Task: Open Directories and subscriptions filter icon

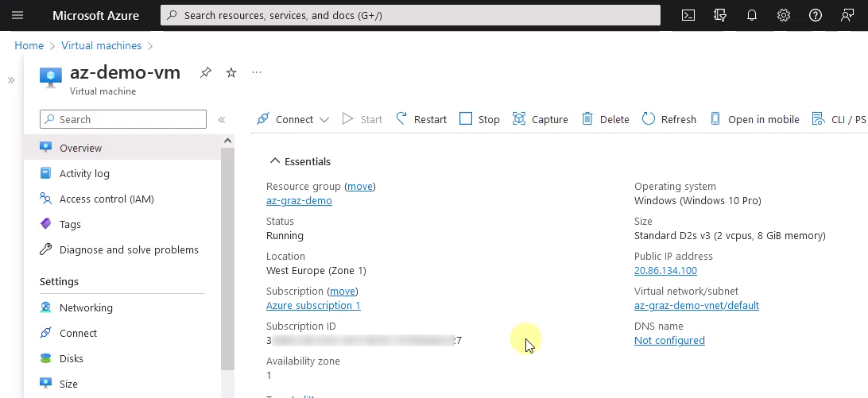Action: pos(719,16)
